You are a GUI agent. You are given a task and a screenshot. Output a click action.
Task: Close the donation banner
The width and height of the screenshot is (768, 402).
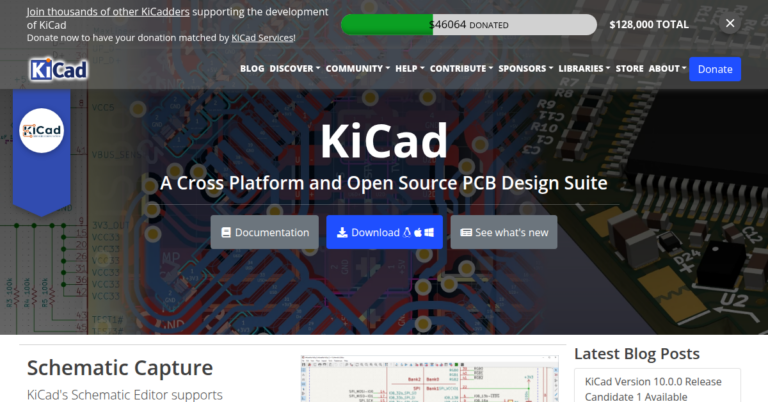coord(730,24)
